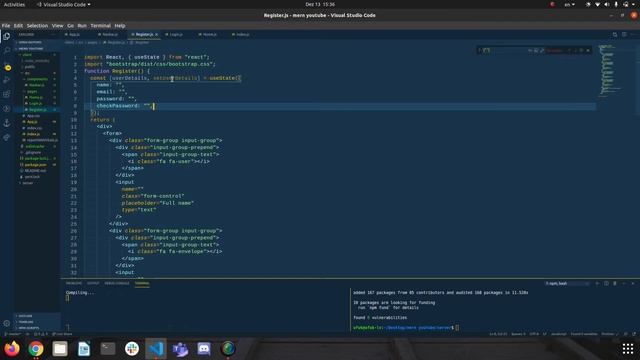Viewport: 640px width, 360px height.
Task: Switch to the PROBLEMS panel tab
Action: (x=74, y=283)
